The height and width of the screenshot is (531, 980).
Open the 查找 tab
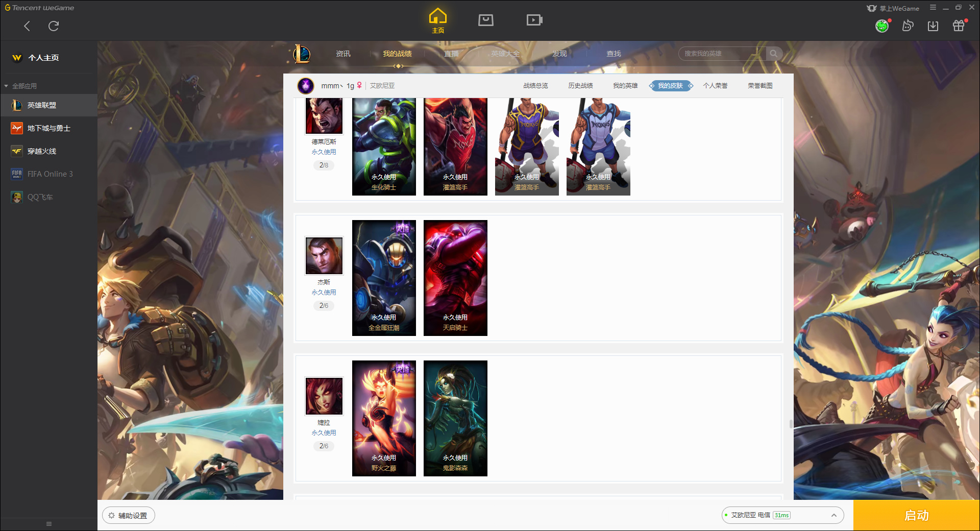[x=614, y=54]
